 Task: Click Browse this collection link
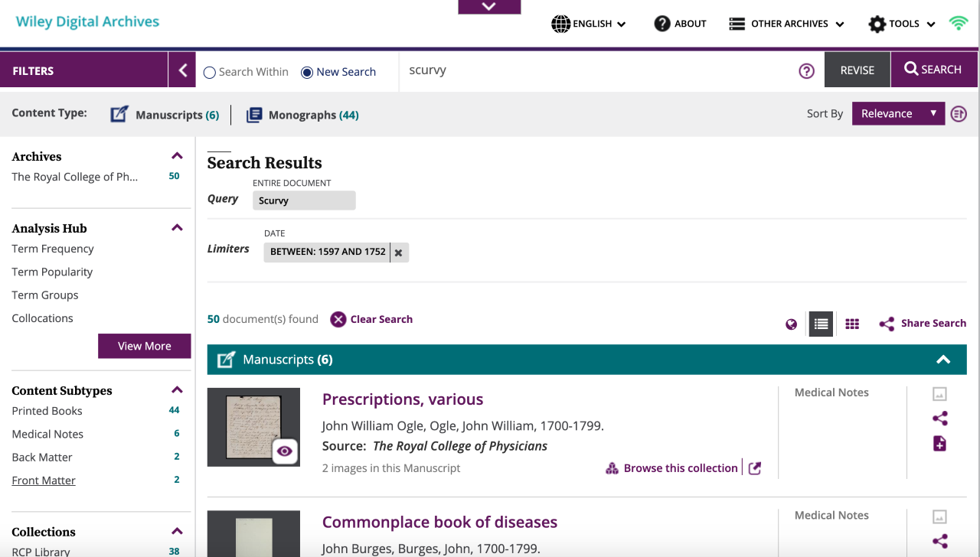pyautogui.click(x=681, y=468)
